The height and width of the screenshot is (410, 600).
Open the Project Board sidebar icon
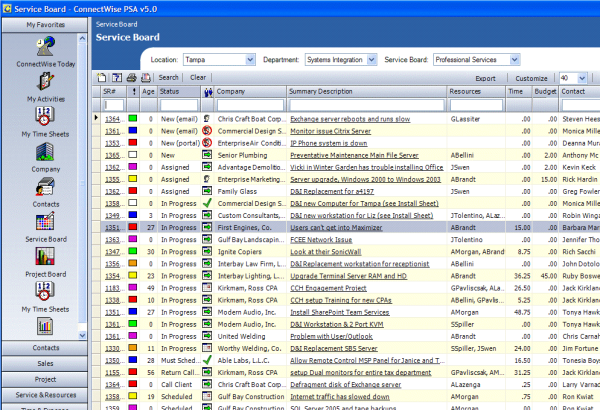tap(45, 256)
